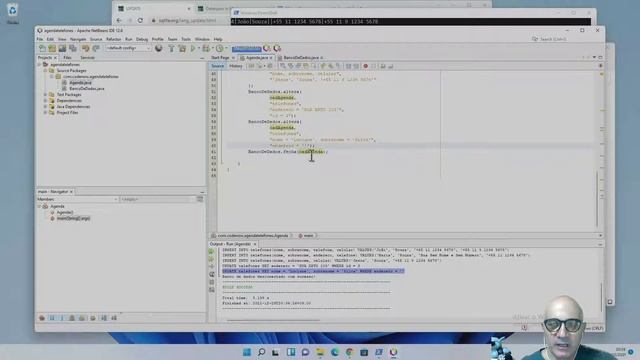Toggle Fully Qualified Names in Navigator
The image size is (640, 360).
click(93, 318)
